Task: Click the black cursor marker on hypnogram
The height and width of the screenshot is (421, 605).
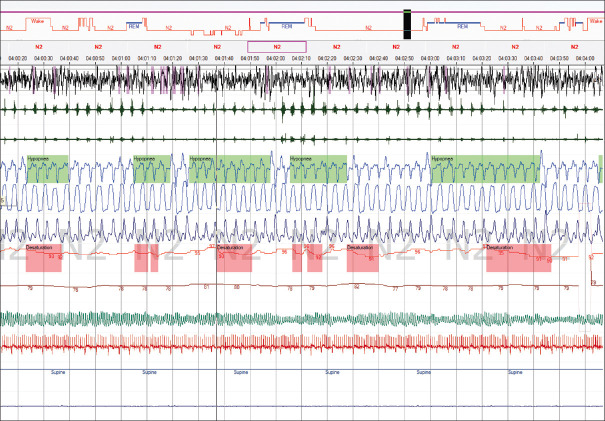Action: coord(407,24)
